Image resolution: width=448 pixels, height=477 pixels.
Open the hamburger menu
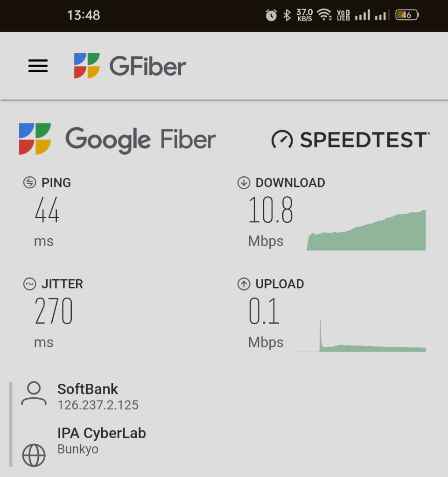pos(38,66)
